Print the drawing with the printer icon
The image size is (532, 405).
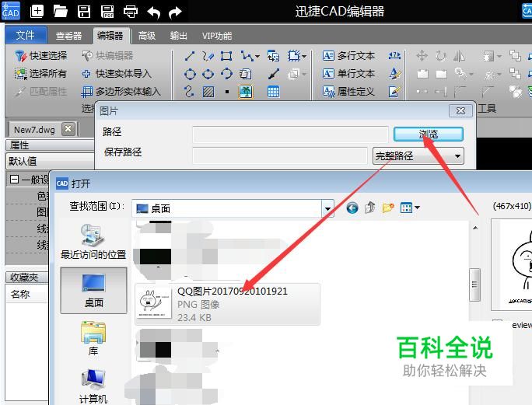131,11
